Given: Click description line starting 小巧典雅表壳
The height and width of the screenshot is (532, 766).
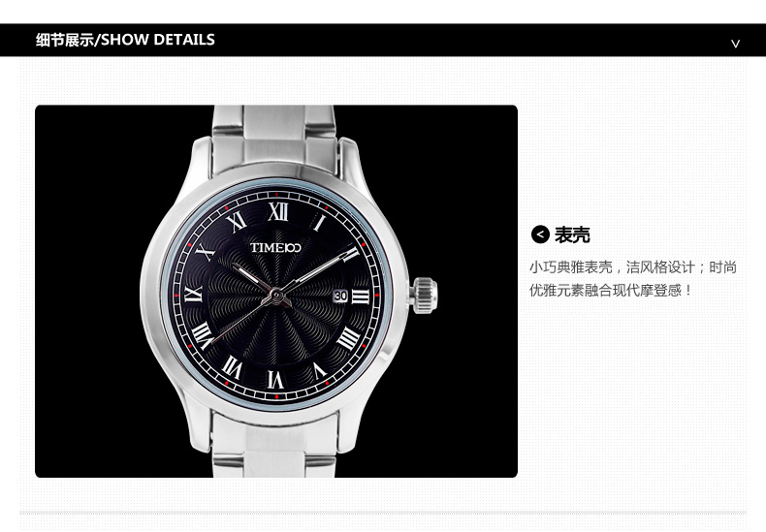Looking at the screenshot, I should (x=633, y=267).
